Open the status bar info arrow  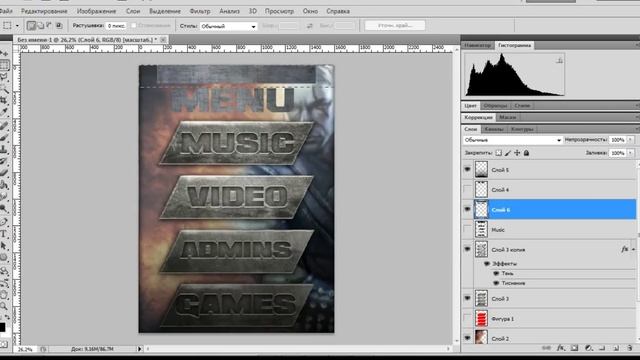(x=140, y=349)
